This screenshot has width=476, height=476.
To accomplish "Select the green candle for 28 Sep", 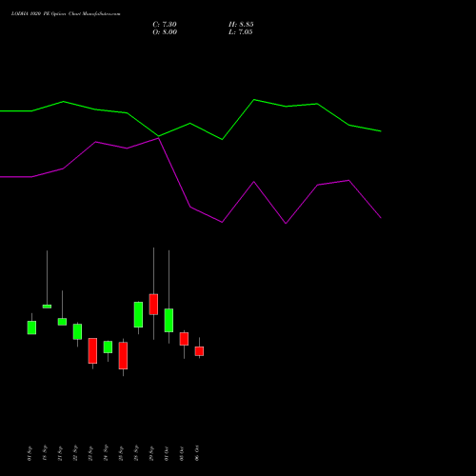I will tap(138, 314).
